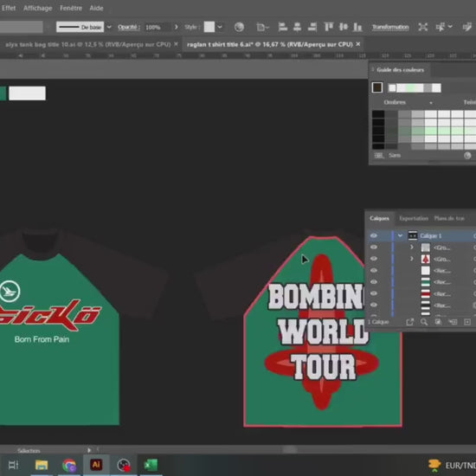Screen dimensions: 476x476
Task: Click the Task View taskbar icon
Action: tap(13, 465)
